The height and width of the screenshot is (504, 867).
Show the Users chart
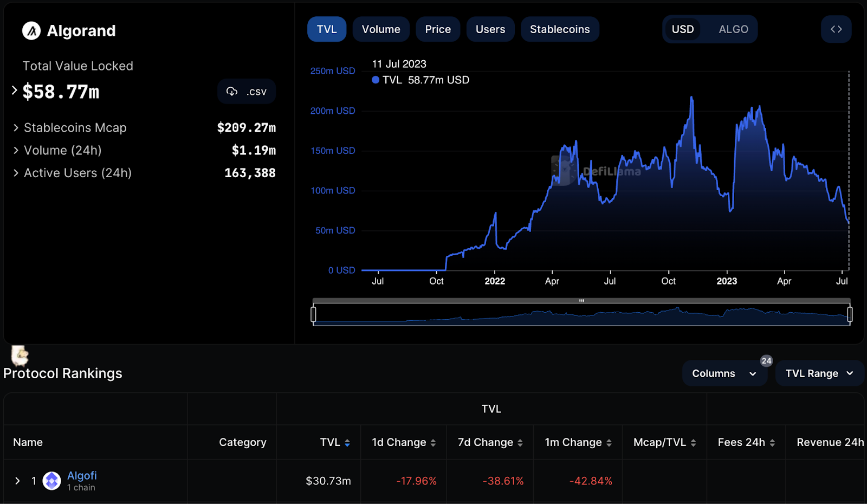pos(490,29)
